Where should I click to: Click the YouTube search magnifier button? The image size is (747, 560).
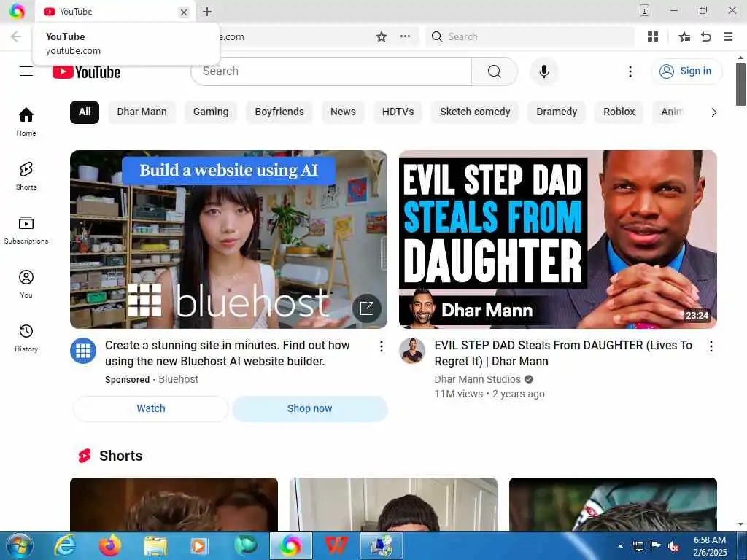494,71
